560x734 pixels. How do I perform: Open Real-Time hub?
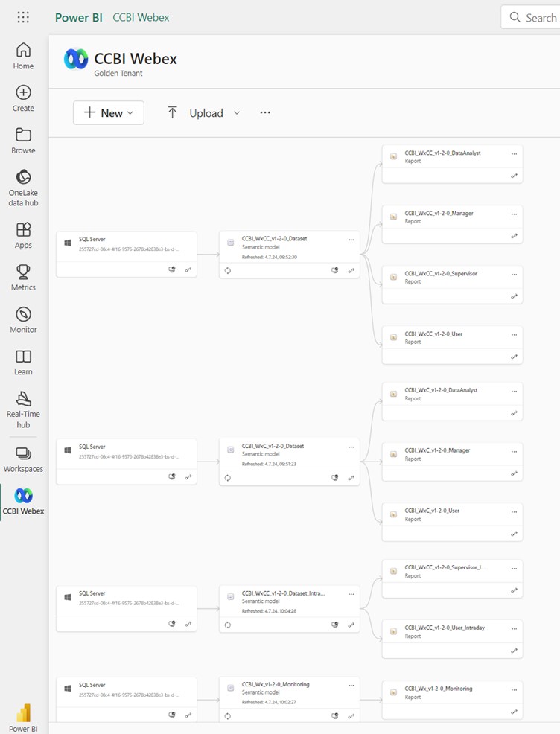click(23, 409)
